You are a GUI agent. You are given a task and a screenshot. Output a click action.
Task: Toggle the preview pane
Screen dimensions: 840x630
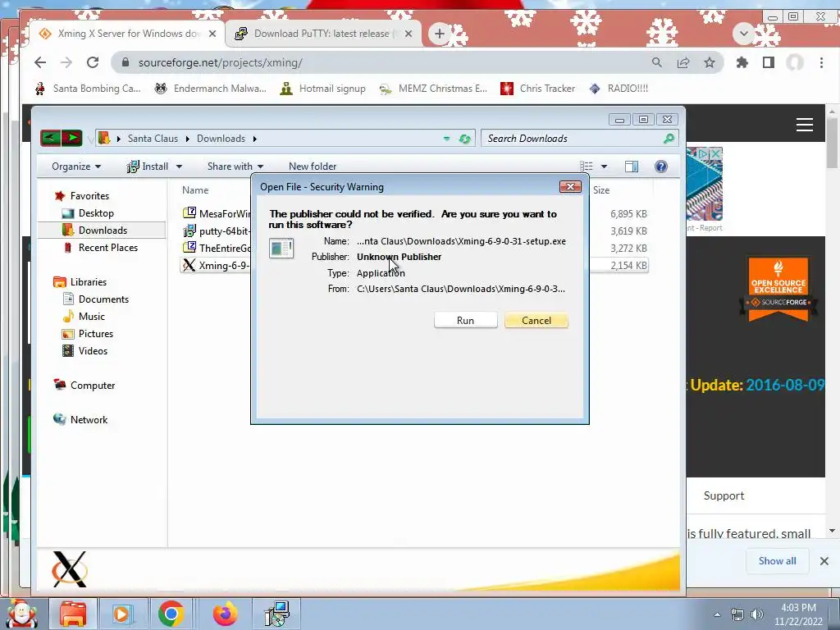(x=632, y=167)
